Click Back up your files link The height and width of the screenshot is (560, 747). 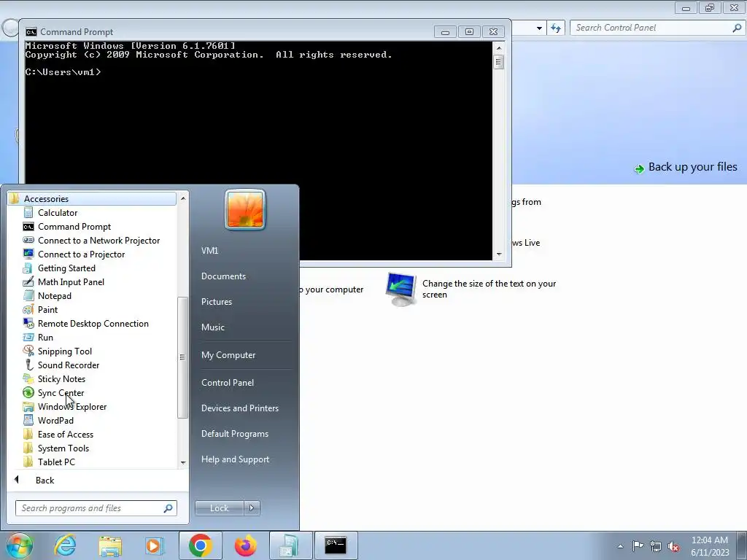click(692, 167)
